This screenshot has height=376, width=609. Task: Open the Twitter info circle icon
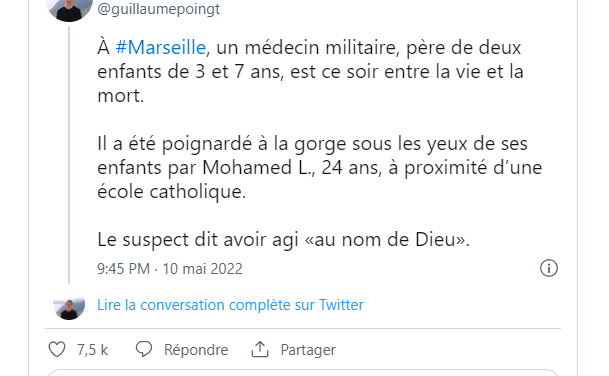pos(549,268)
